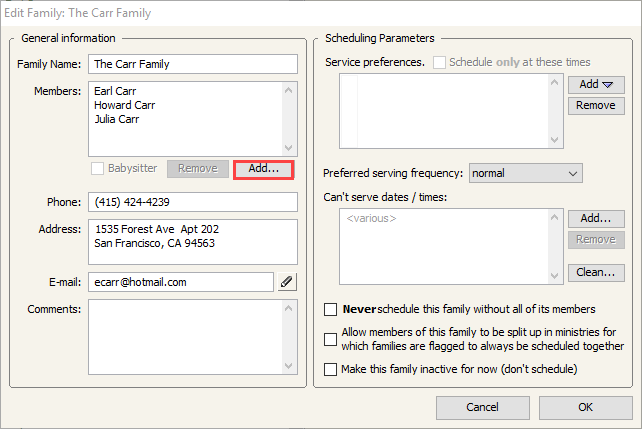
Task: Click the Service preferences scroll-up arrow
Action: pos(555,82)
